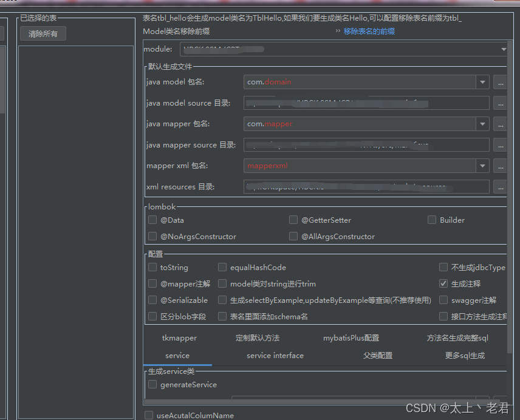The image size is (520, 420).
Task: Click the xml resources 目录 field
Action: pos(366,186)
